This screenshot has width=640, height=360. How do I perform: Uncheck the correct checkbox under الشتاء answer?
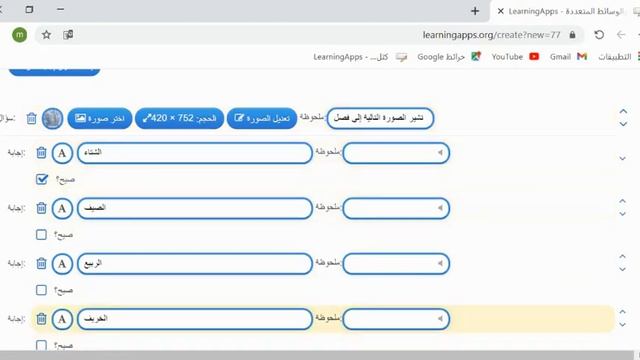(x=42, y=179)
